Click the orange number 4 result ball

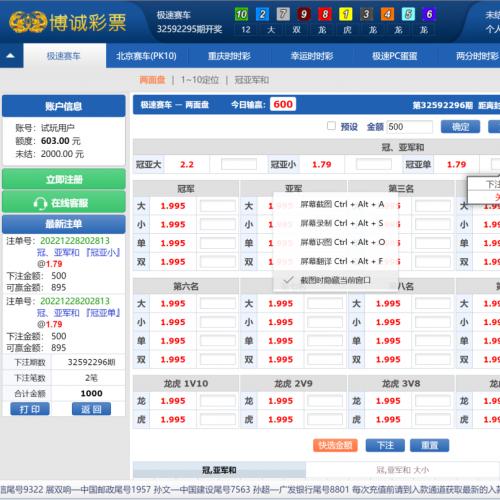387,14
